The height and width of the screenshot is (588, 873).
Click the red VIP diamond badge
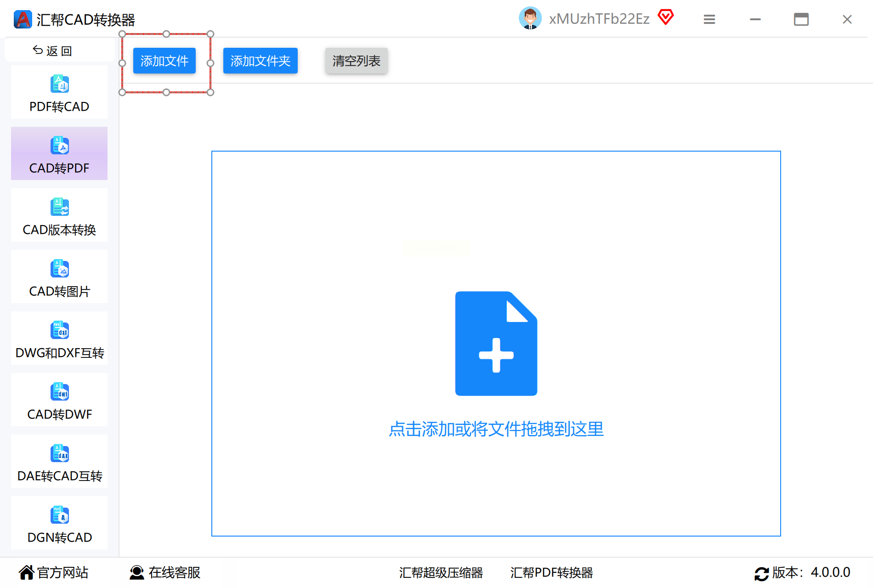pos(665,17)
